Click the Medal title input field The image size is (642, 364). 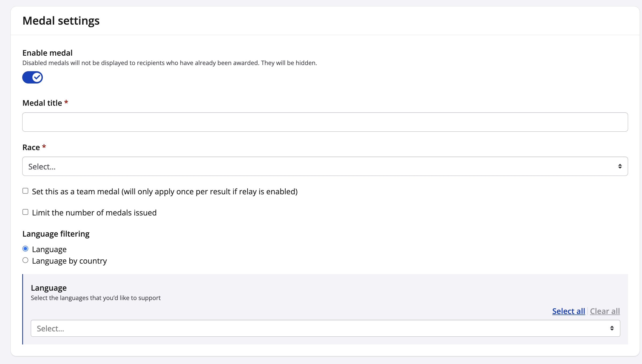tap(325, 122)
